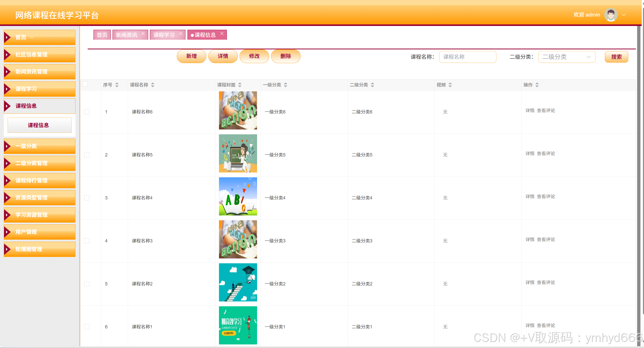Check the row for 课程名称4
The height and width of the screenshot is (348, 644).
[87, 198]
